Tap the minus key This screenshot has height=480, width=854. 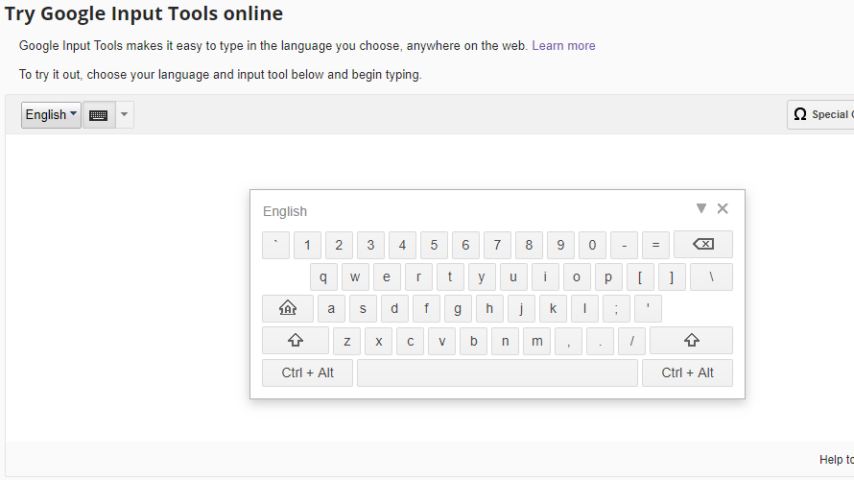pyautogui.click(x=624, y=245)
